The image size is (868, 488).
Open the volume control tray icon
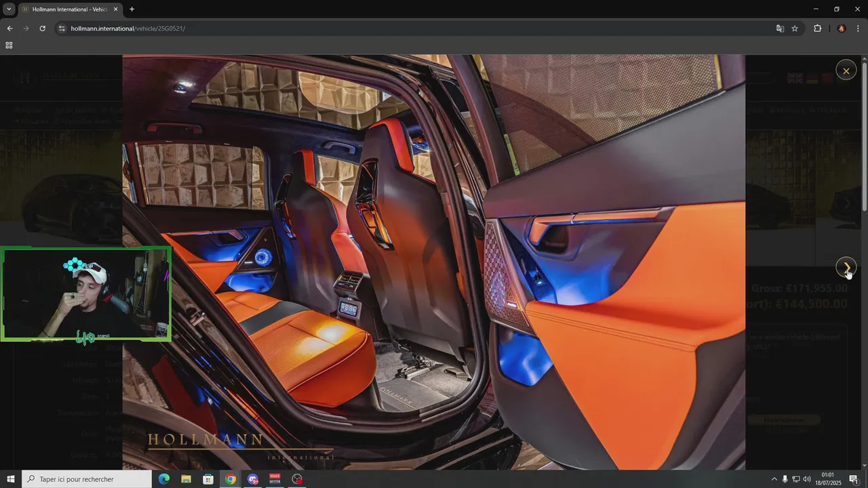tap(807, 479)
